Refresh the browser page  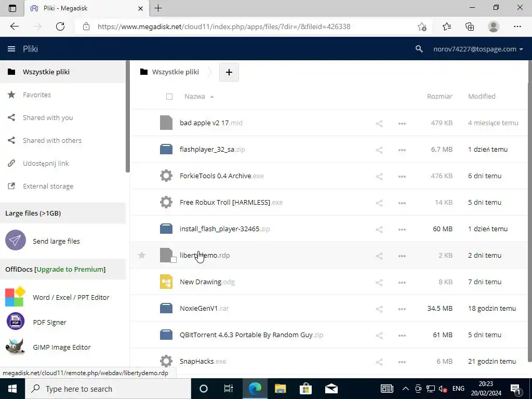click(x=60, y=26)
